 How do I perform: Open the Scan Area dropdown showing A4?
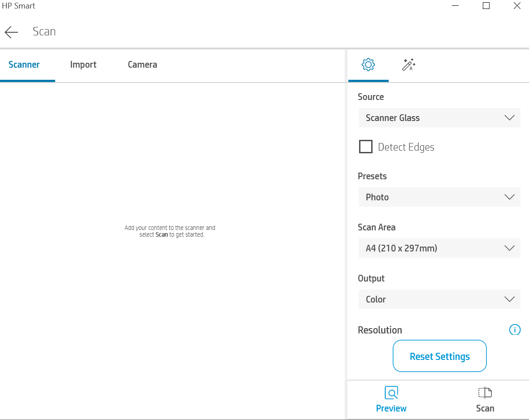click(x=439, y=248)
